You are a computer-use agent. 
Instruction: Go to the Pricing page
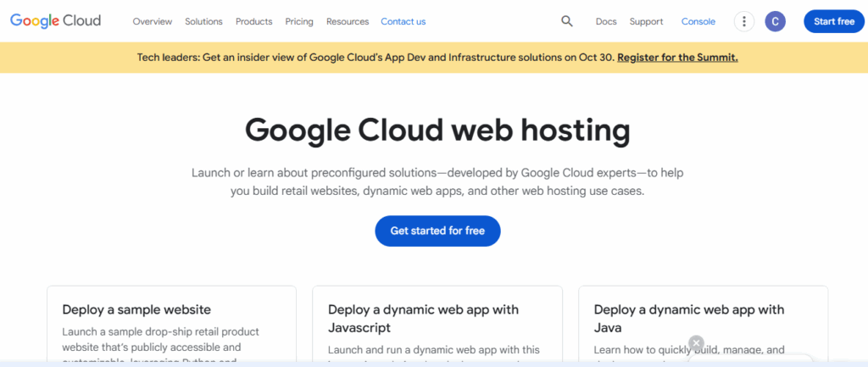299,21
